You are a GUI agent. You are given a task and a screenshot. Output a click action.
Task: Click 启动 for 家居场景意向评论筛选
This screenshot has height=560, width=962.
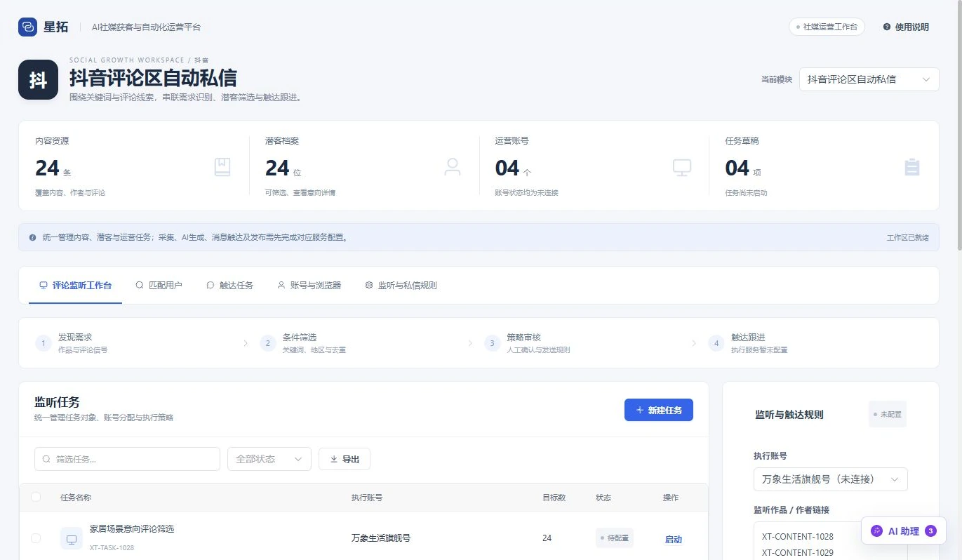click(674, 539)
